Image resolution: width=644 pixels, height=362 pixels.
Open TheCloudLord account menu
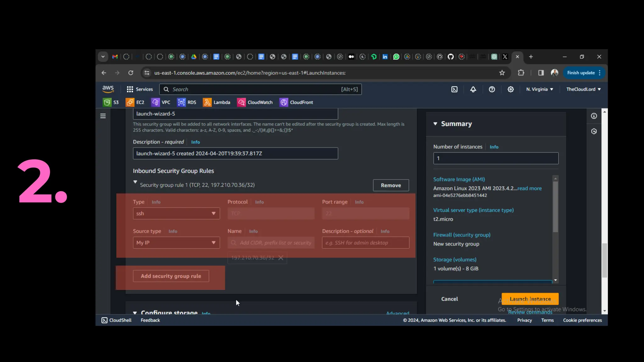pyautogui.click(x=584, y=90)
